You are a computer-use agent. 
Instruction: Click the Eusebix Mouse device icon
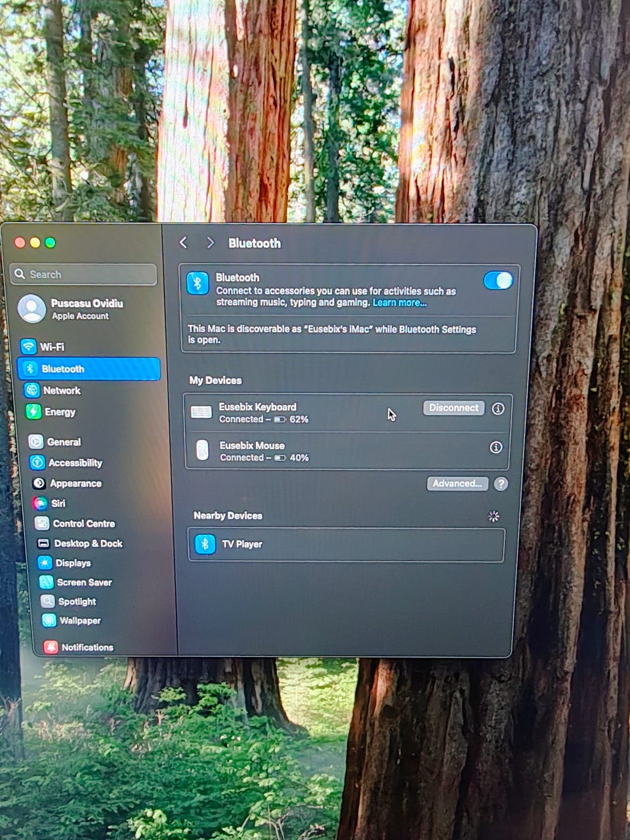tap(202, 450)
